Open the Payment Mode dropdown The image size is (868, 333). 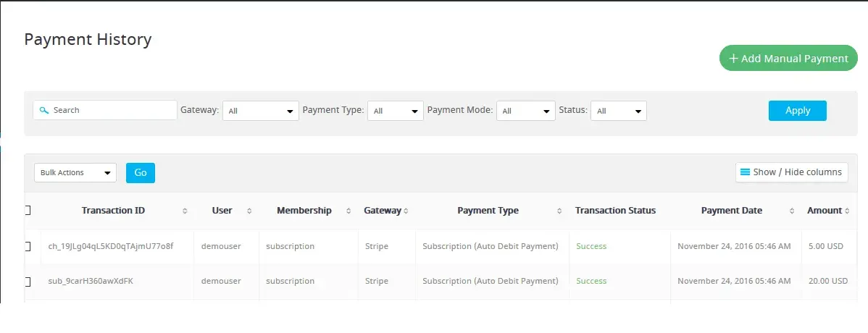525,111
